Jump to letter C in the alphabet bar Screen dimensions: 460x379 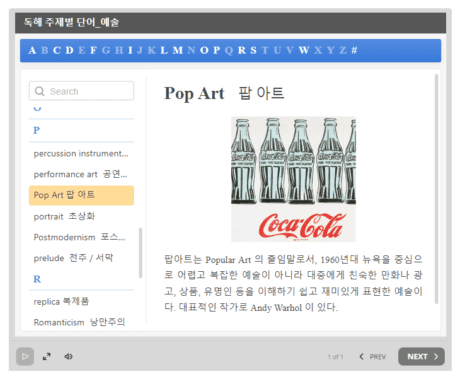pyautogui.click(x=57, y=50)
